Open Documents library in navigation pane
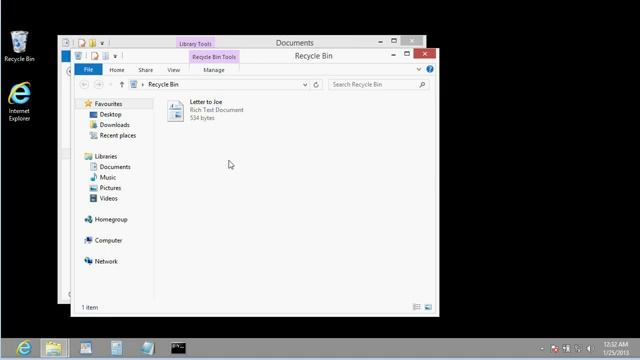The image size is (640, 360). point(115,167)
